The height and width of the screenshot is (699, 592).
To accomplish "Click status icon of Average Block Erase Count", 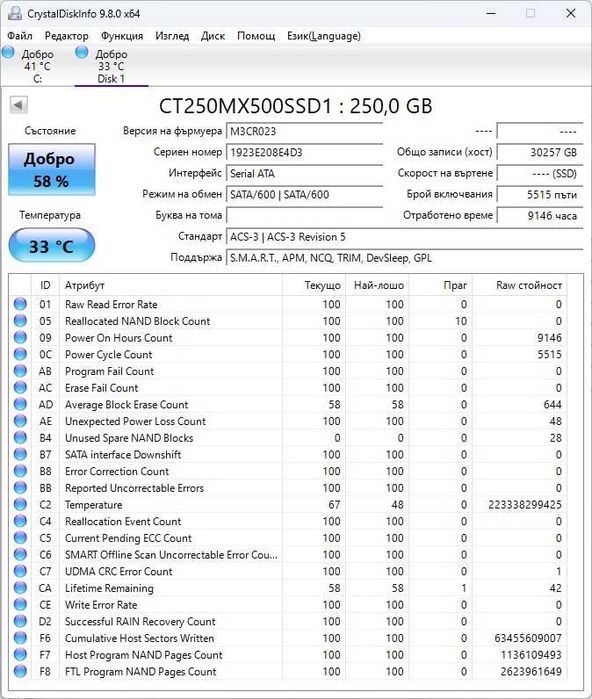I will point(20,404).
